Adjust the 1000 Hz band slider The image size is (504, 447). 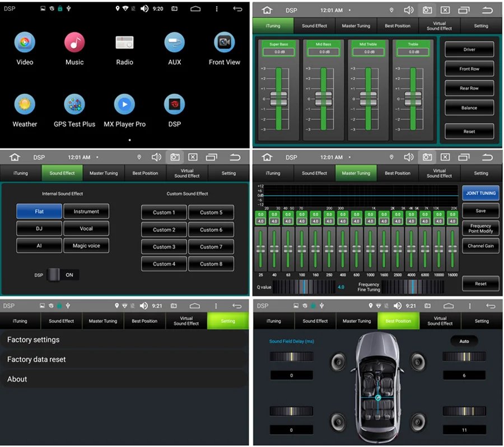tap(370, 249)
